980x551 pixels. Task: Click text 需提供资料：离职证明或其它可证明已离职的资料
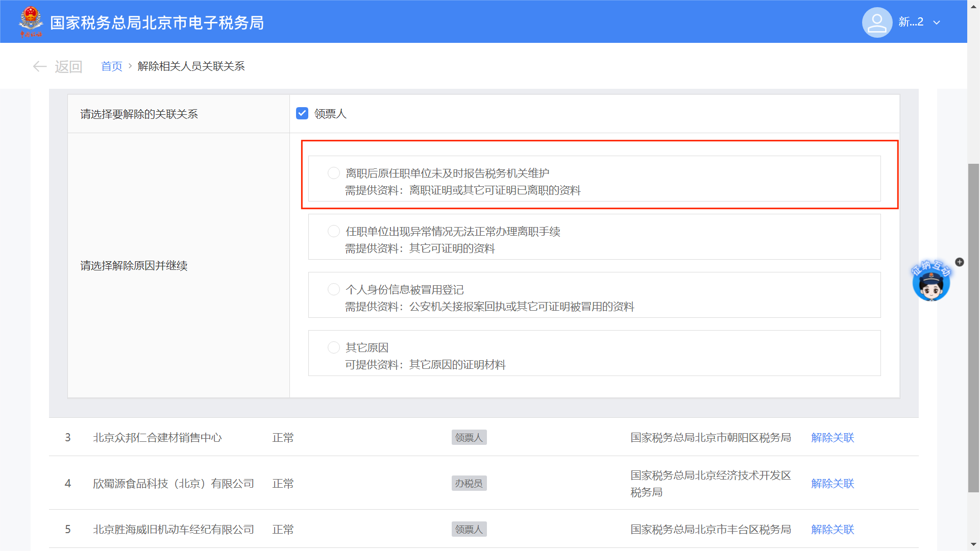point(463,190)
